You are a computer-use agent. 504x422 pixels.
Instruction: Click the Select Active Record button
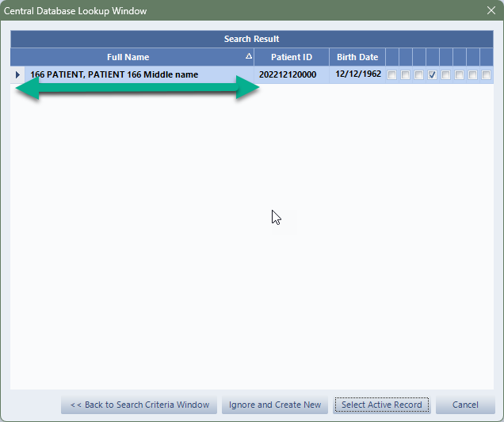click(x=381, y=405)
